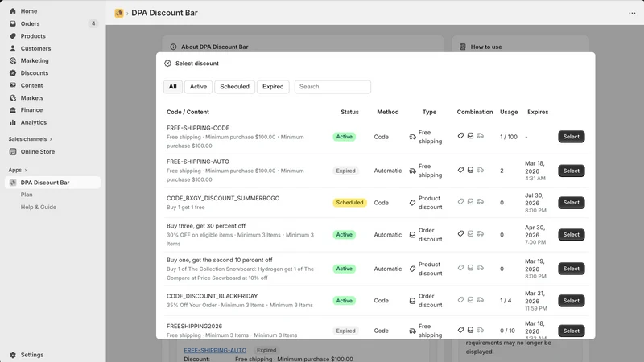Image resolution: width=644 pixels, height=362 pixels.
Task: Click the Products tag icon
Action: pyautogui.click(x=13, y=35)
